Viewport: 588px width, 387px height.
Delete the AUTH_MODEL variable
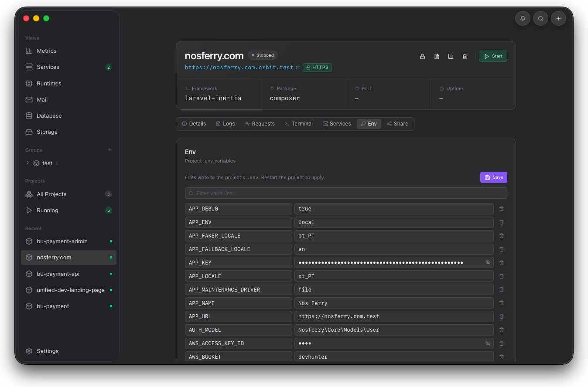click(502, 330)
